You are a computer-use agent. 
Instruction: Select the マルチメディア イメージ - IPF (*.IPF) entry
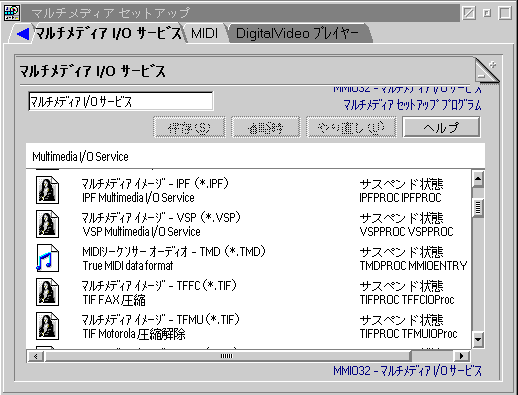[155, 184]
